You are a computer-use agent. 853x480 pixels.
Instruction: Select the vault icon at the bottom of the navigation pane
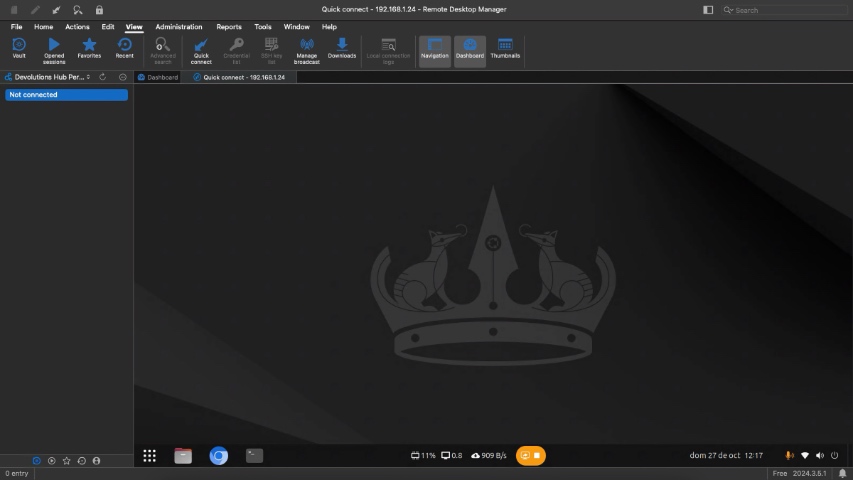coord(36,461)
